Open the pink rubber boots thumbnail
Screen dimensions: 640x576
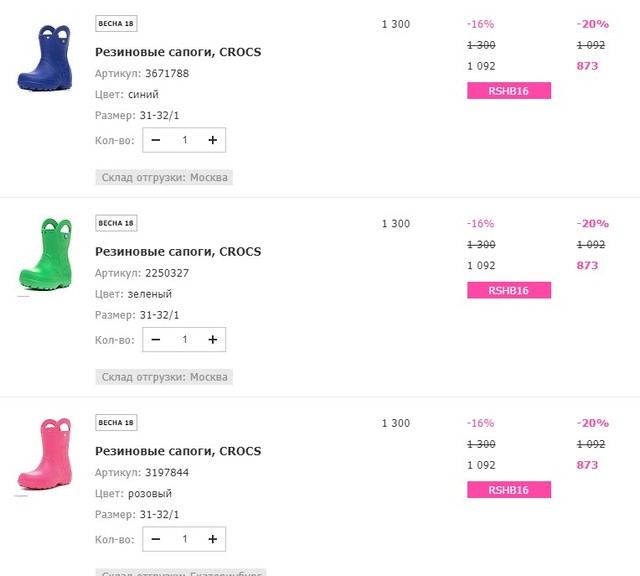[45, 454]
